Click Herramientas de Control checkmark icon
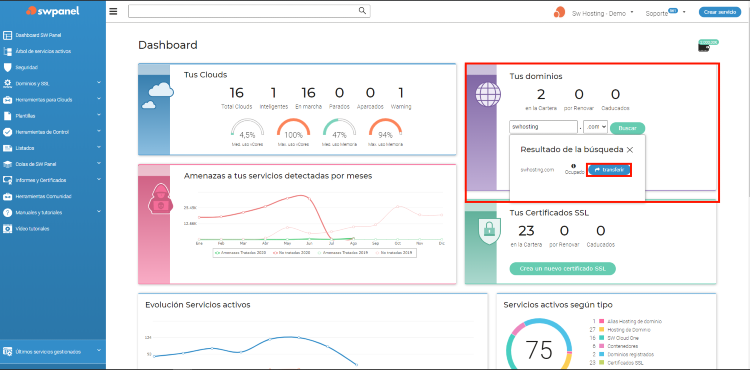Image resolution: width=750 pixels, height=370 pixels. tap(7, 132)
